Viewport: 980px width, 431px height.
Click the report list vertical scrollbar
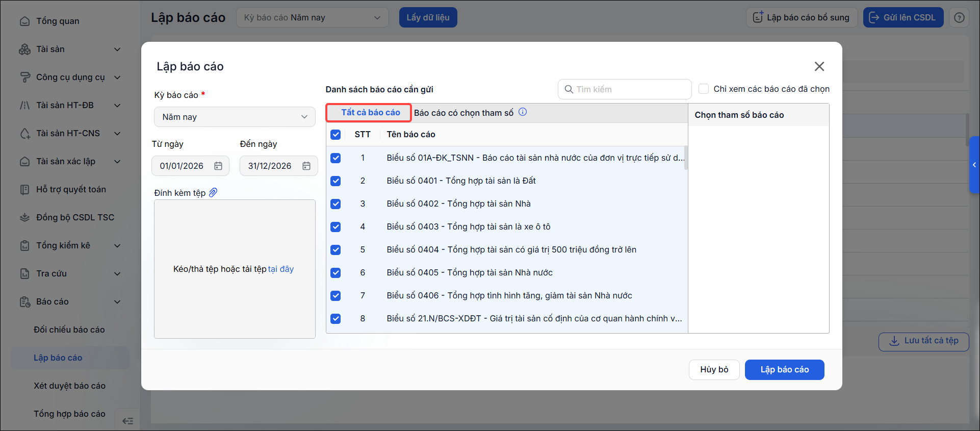686,158
